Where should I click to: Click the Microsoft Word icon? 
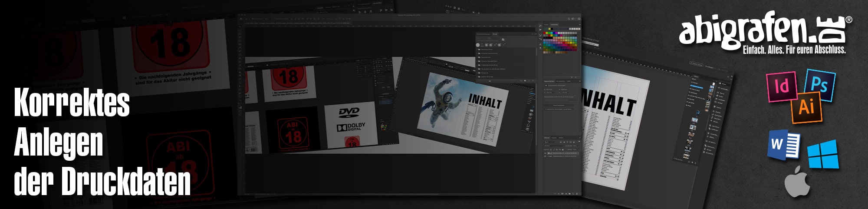[x=785, y=146]
